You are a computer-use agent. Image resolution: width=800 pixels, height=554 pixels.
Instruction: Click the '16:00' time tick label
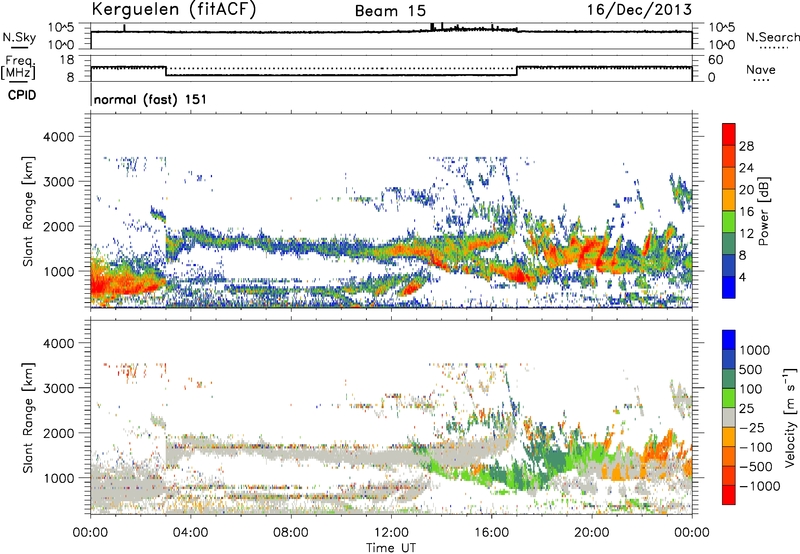(x=491, y=533)
